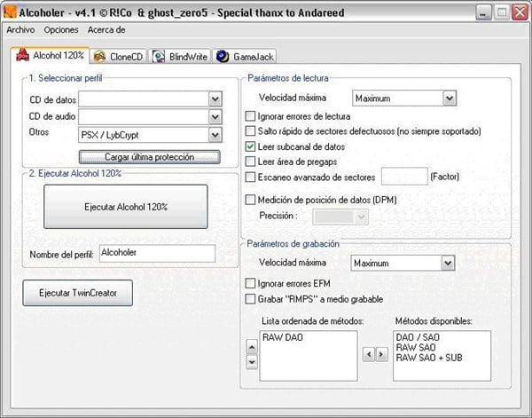Open write Velocidad máxima dropdown

(x=448, y=264)
